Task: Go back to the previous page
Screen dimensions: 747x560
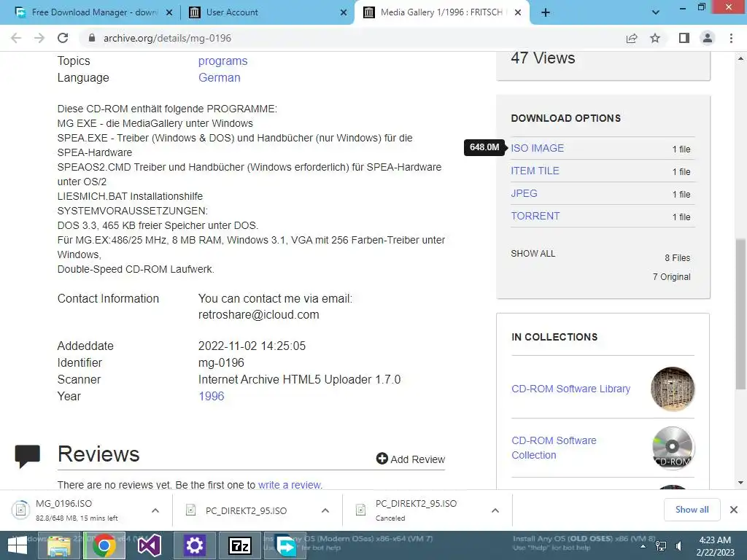Action: click(16, 38)
